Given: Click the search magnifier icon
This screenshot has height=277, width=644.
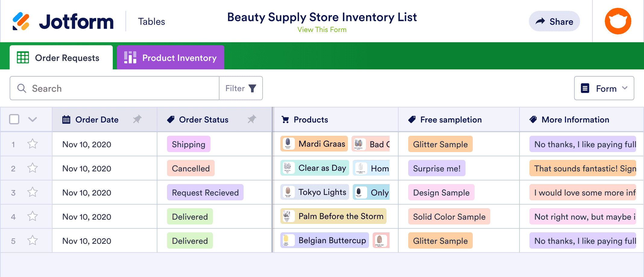Looking at the screenshot, I should click(22, 88).
